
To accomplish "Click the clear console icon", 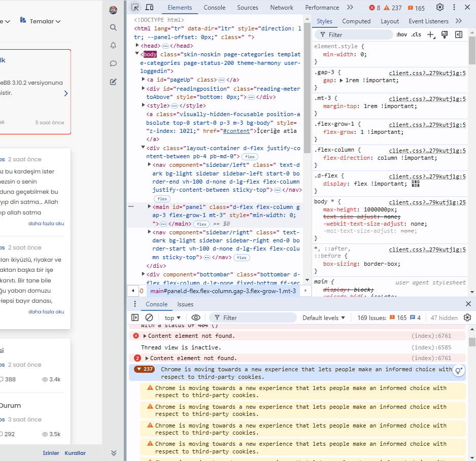I will pyautogui.click(x=149, y=317).
